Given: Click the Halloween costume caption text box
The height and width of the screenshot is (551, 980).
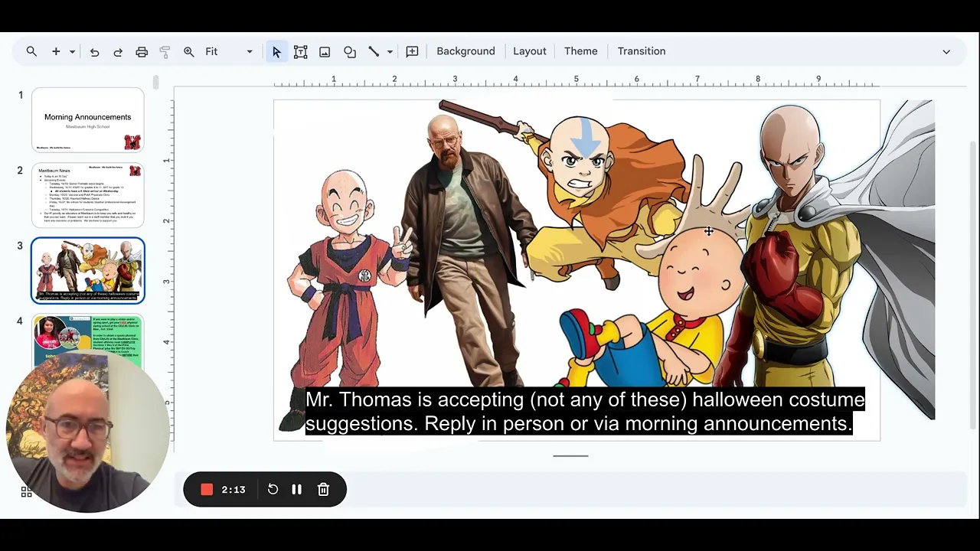Looking at the screenshot, I should [x=585, y=411].
